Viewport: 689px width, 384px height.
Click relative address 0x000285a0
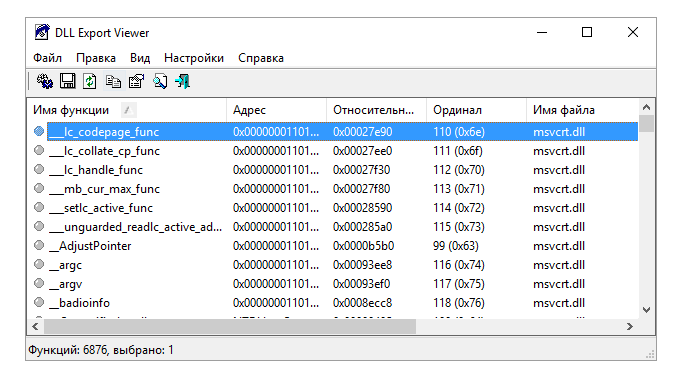click(363, 227)
